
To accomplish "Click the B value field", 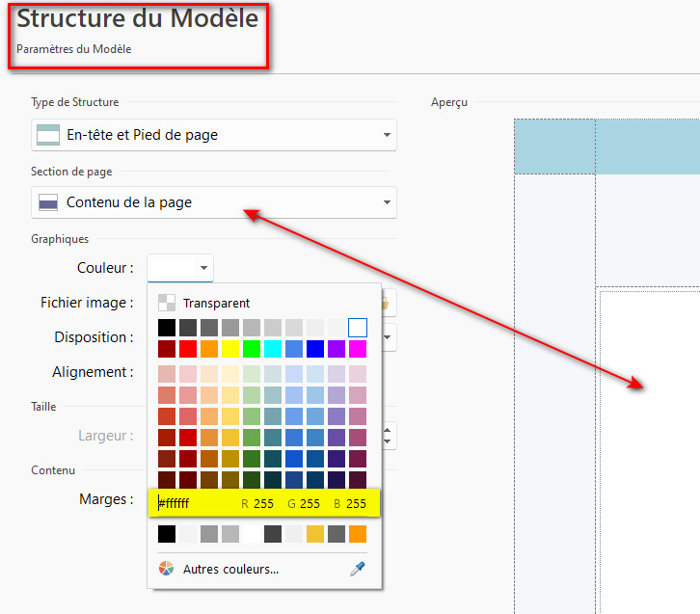I will 356,503.
